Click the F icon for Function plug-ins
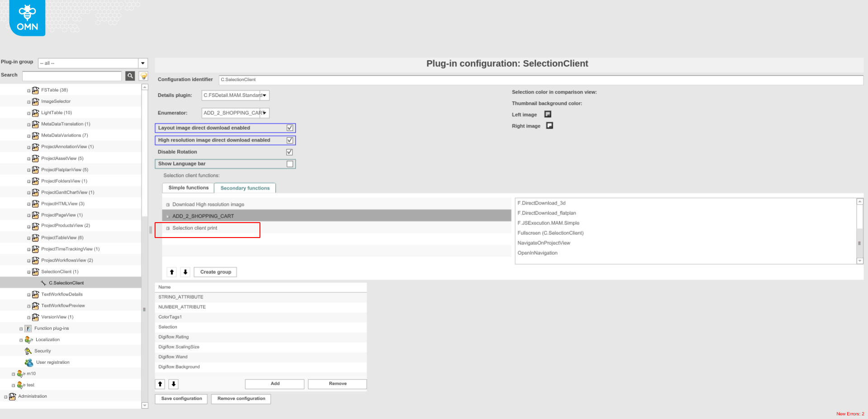Viewport: 868px width, 419px height. (28, 328)
